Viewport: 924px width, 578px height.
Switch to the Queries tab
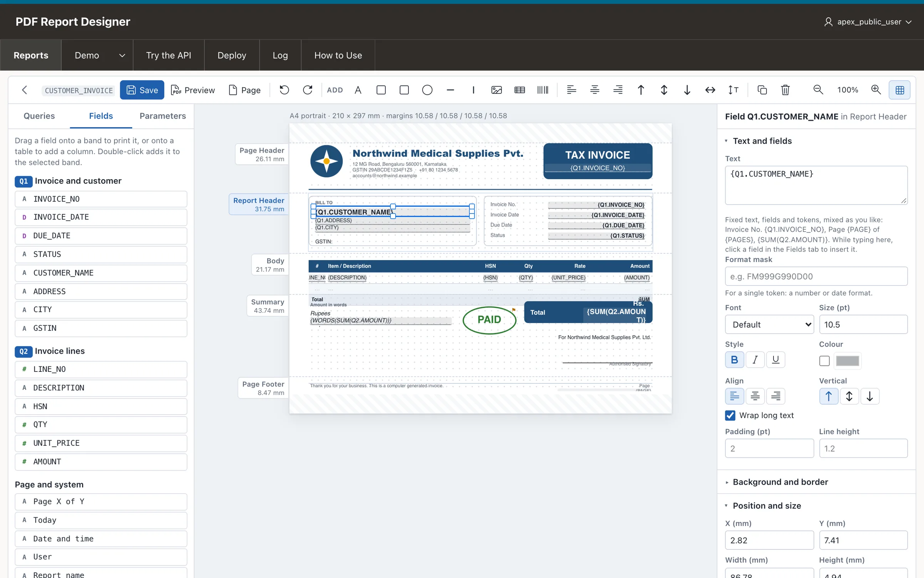tap(39, 116)
